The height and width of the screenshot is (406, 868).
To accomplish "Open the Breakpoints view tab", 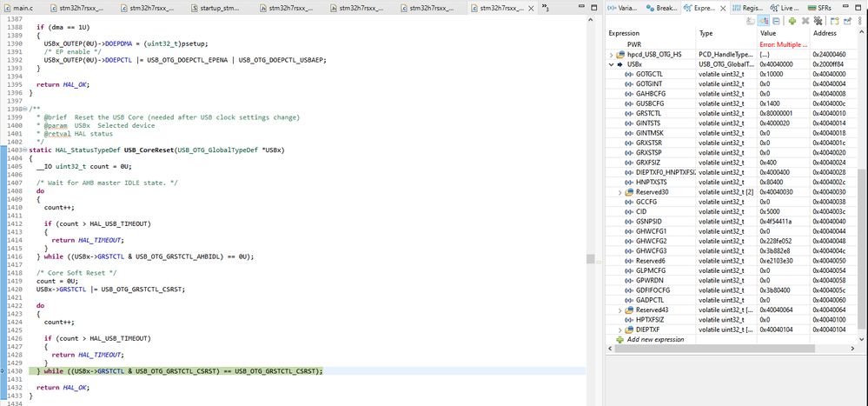I will tap(663, 9).
